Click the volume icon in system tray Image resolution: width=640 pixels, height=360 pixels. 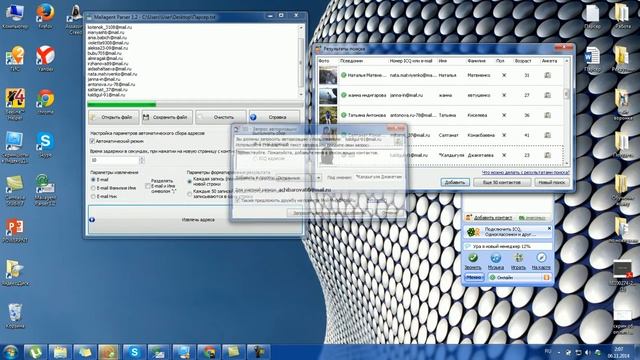point(587,352)
